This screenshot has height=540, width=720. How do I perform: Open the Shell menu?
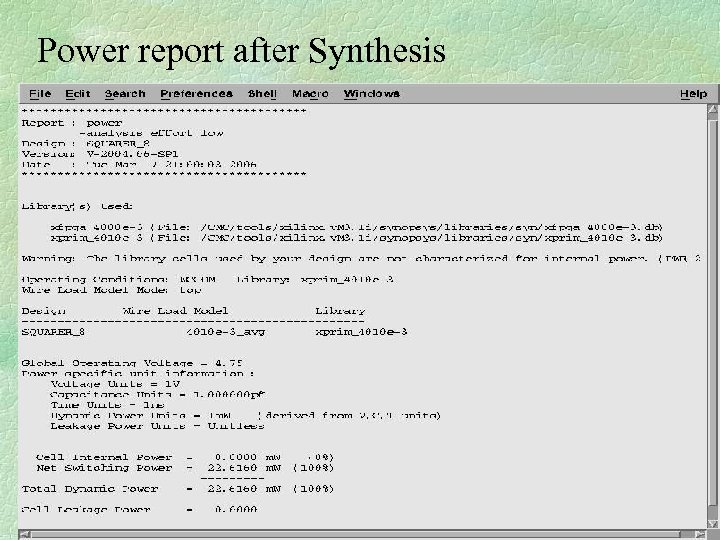[262, 94]
